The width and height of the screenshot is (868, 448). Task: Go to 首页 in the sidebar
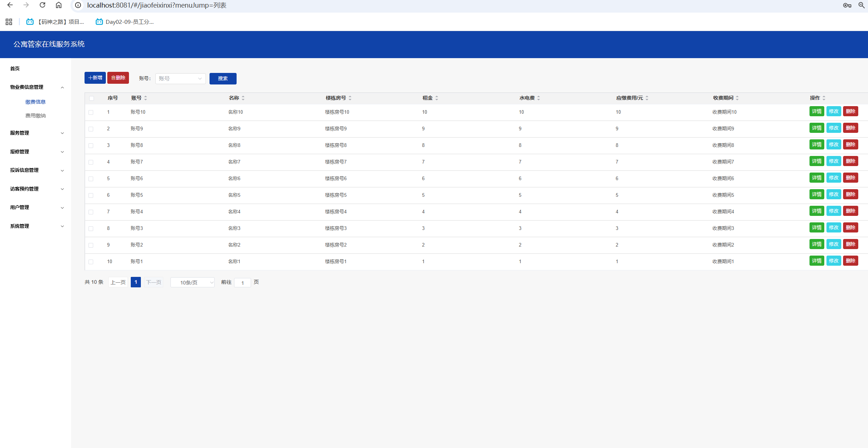click(15, 69)
